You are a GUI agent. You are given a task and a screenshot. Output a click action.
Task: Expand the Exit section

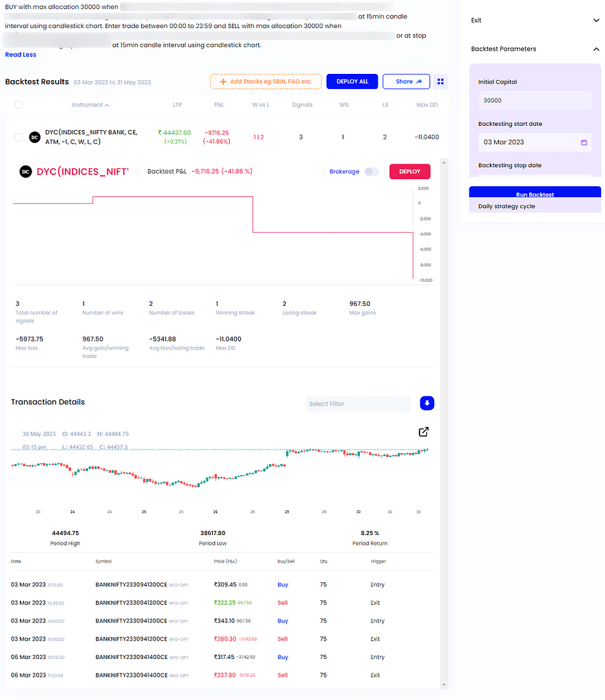595,21
